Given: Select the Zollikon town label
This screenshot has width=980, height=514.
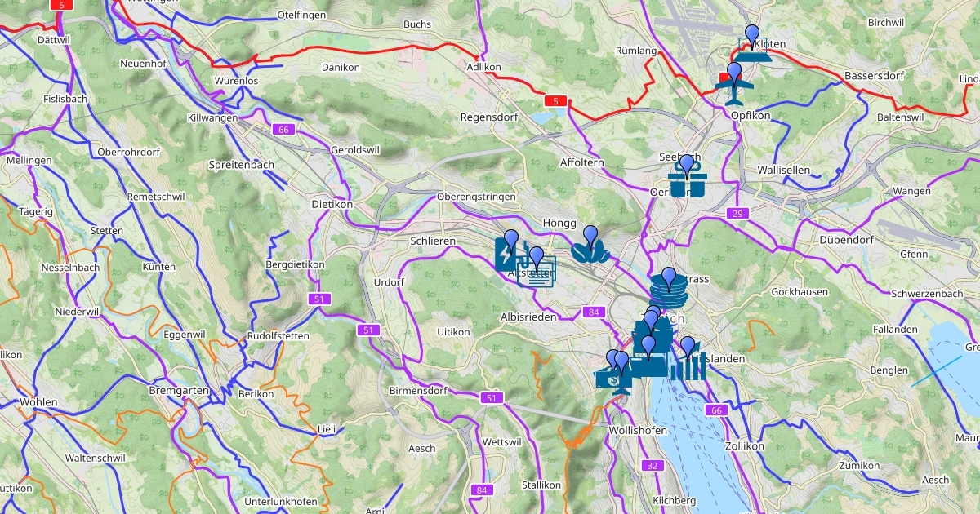Looking at the screenshot, I should click(745, 446).
